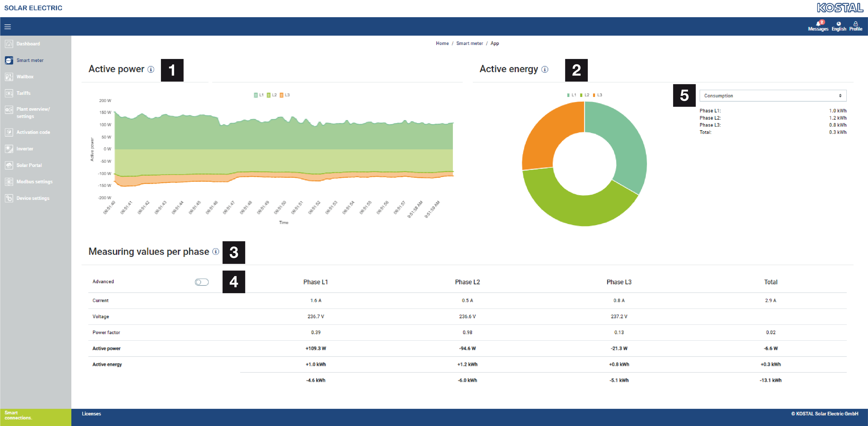Toggle the L1 series in the power chart legend
Image resolution: width=868 pixels, height=426 pixels.
(x=258, y=95)
